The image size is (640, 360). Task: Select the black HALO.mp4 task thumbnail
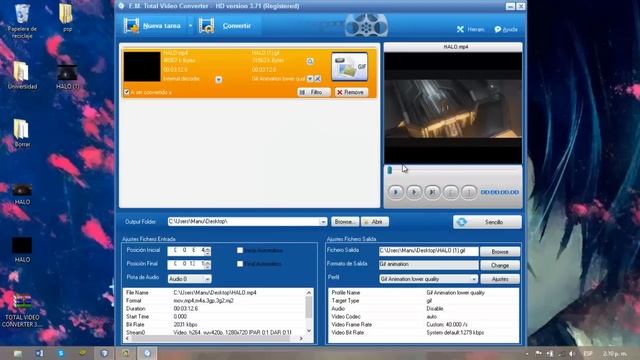[142, 67]
